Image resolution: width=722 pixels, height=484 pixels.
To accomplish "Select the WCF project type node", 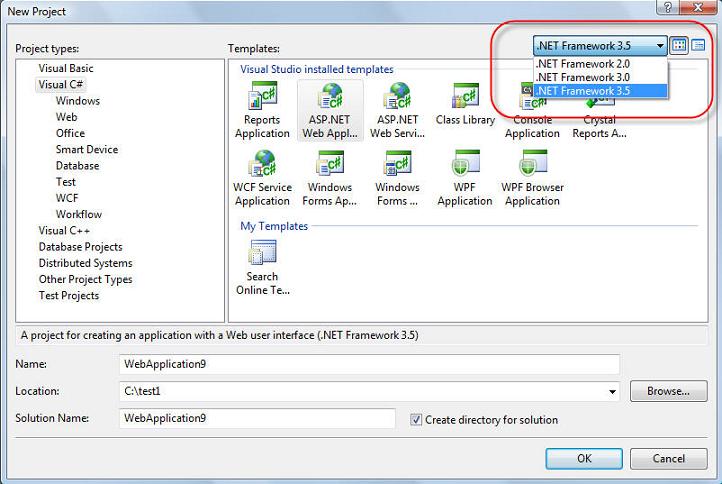I will point(67,198).
